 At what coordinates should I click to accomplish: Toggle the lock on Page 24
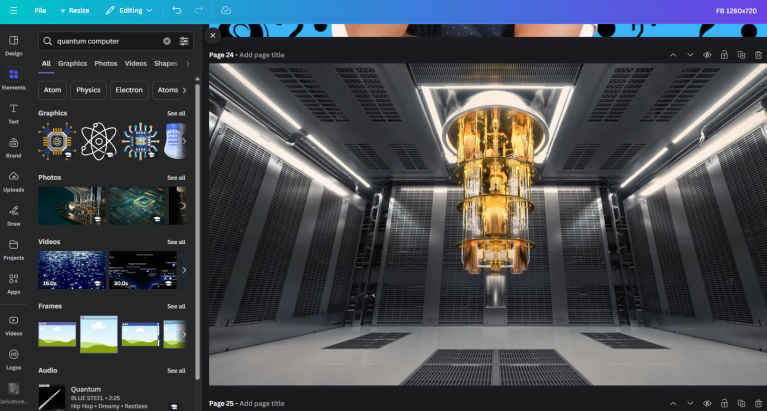point(724,55)
